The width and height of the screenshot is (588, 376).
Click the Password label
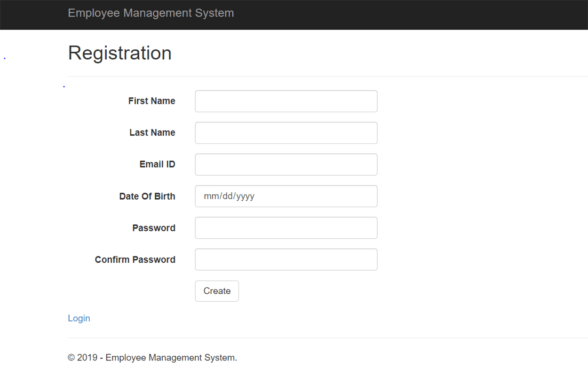[153, 227]
